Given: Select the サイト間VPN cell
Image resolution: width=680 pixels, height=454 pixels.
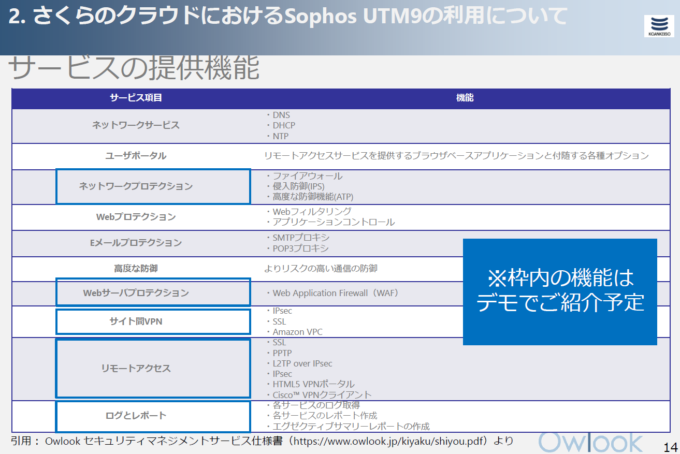Looking at the screenshot, I should point(153,322).
